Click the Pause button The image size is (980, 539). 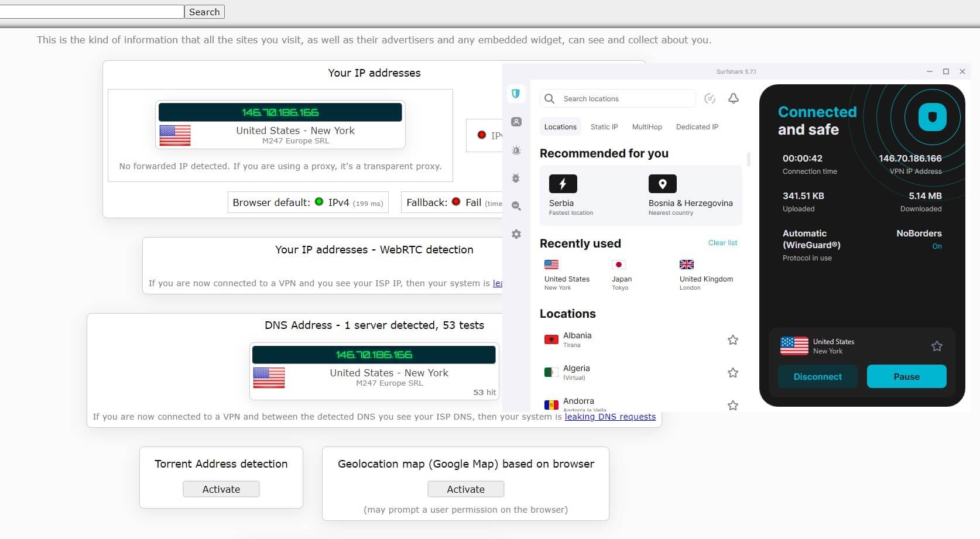tap(906, 376)
